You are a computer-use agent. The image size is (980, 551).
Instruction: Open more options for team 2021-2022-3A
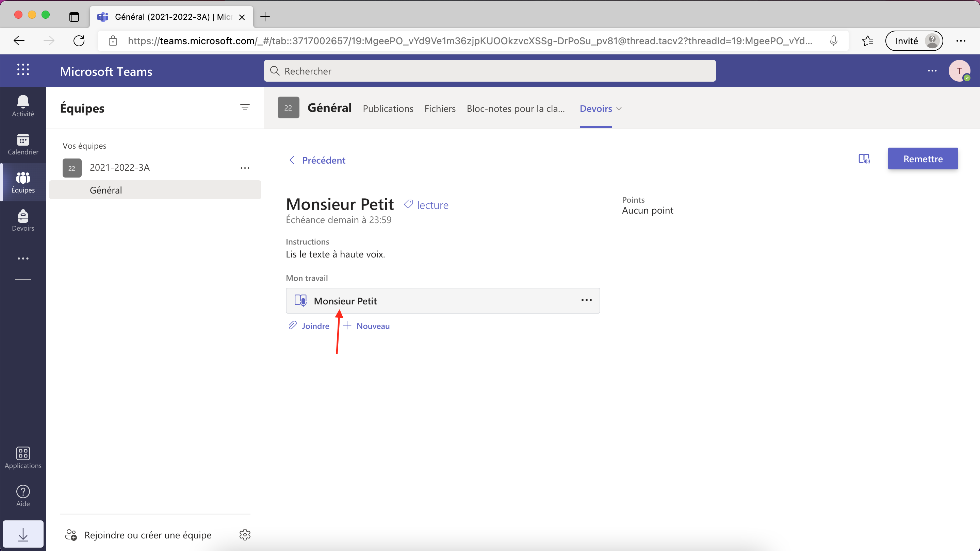tap(245, 168)
